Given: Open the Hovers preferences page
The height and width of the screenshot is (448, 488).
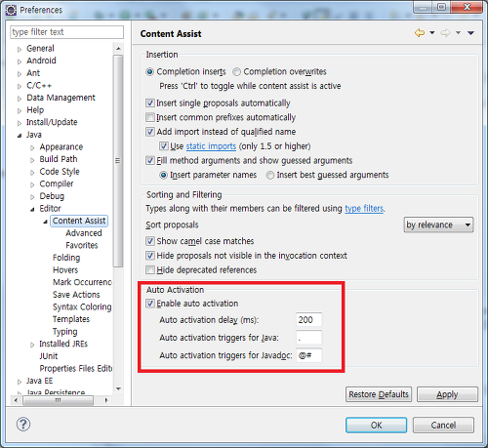Looking at the screenshot, I should [65, 270].
